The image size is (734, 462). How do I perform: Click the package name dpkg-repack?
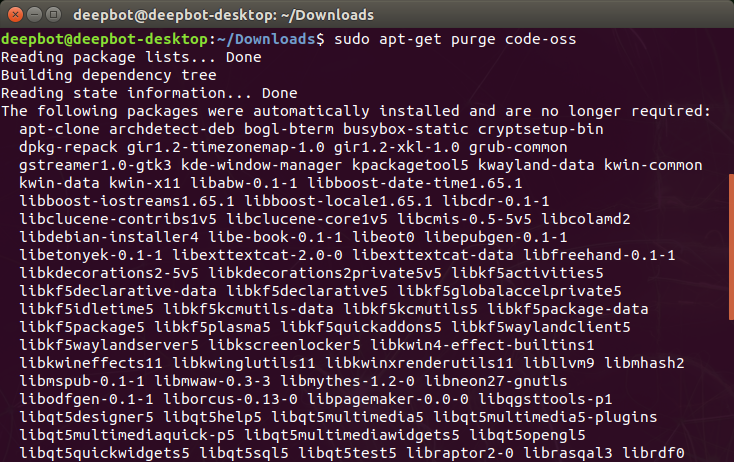[x=68, y=147]
